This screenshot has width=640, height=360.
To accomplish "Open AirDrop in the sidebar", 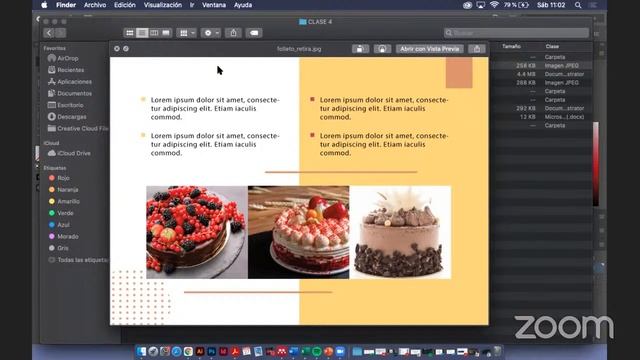I will (63, 58).
